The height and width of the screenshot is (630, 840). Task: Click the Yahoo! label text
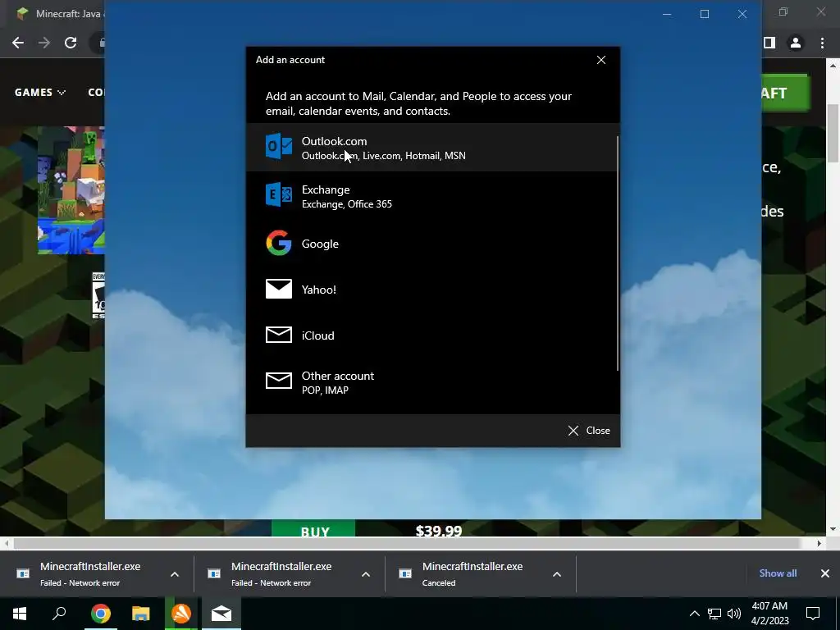319,290
